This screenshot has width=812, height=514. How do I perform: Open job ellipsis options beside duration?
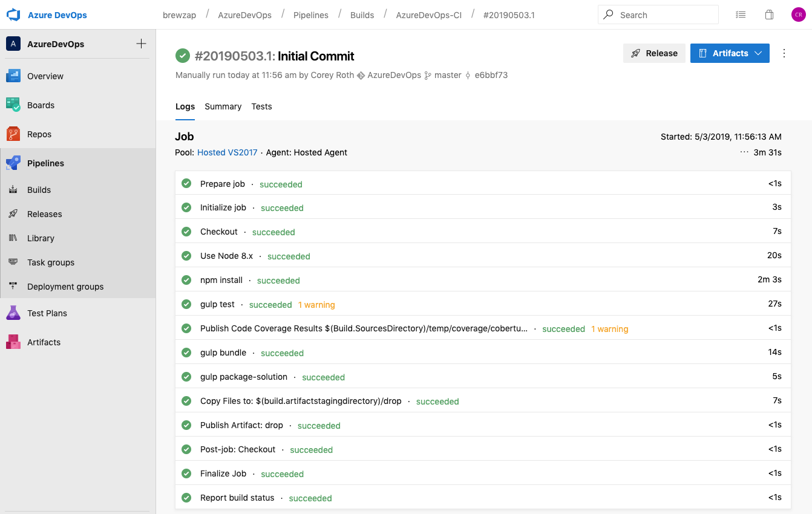click(x=744, y=152)
